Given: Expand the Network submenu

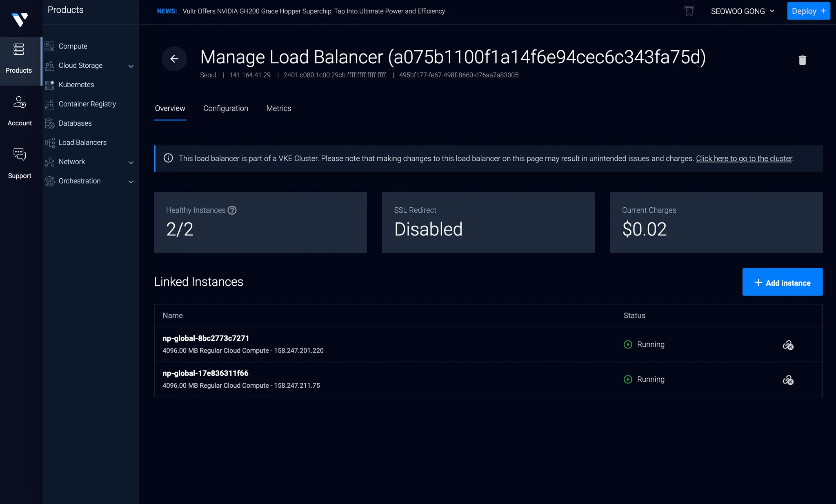Looking at the screenshot, I should [131, 162].
